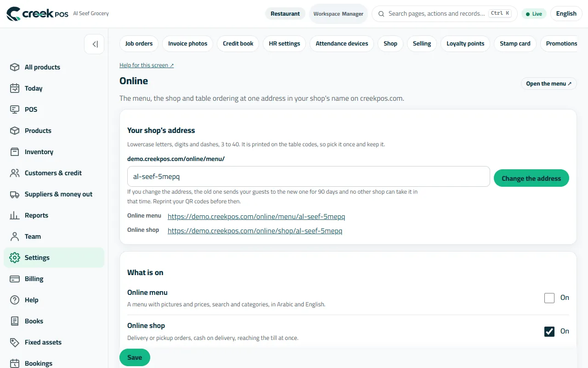Open the Shop settings tab
This screenshot has height=368, width=588.
(x=390, y=44)
